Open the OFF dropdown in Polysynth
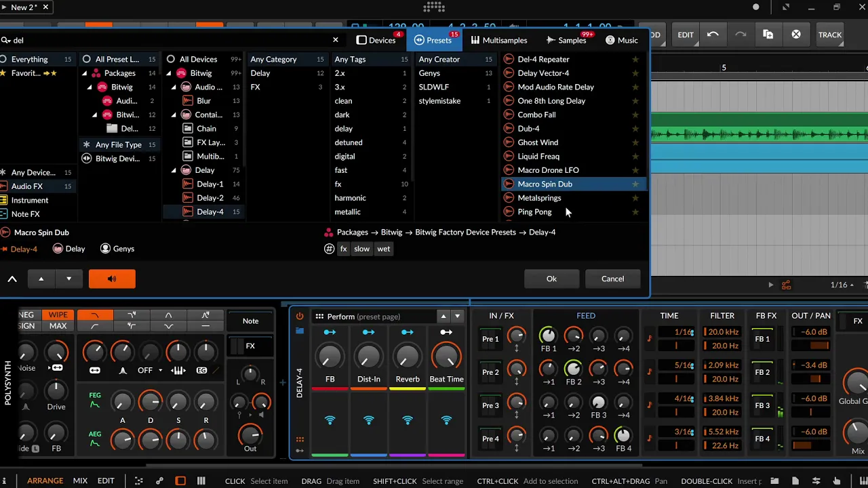868x488 pixels. tap(149, 371)
